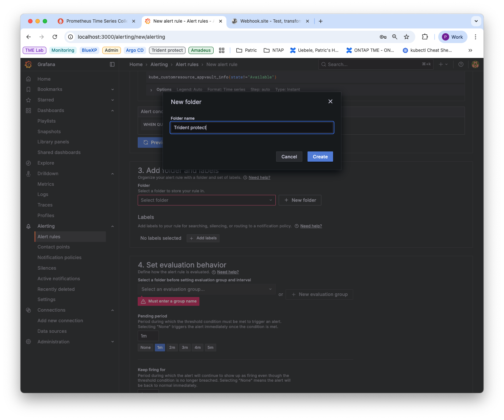This screenshot has width=504, height=420.
Task: Expand the Administration section
Action: (112, 342)
